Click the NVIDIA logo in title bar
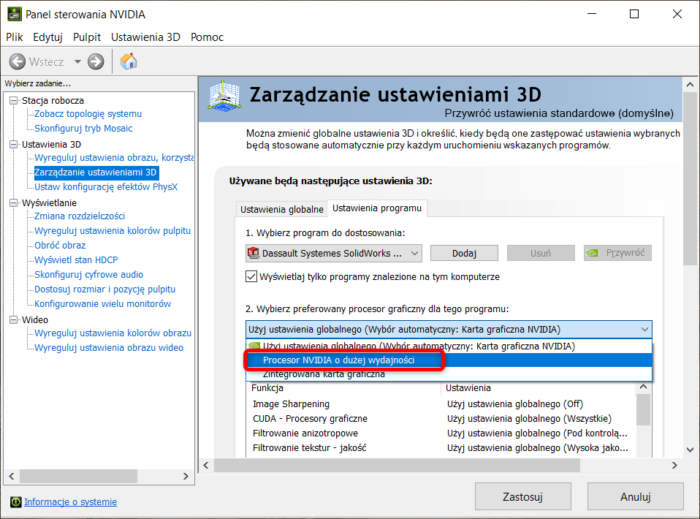This screenshot has height=519, width=700. tap(14, 14)
